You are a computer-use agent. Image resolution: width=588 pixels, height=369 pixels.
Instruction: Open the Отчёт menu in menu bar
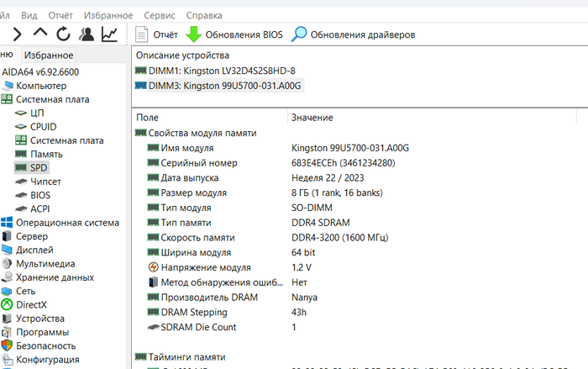pos(60,15)
